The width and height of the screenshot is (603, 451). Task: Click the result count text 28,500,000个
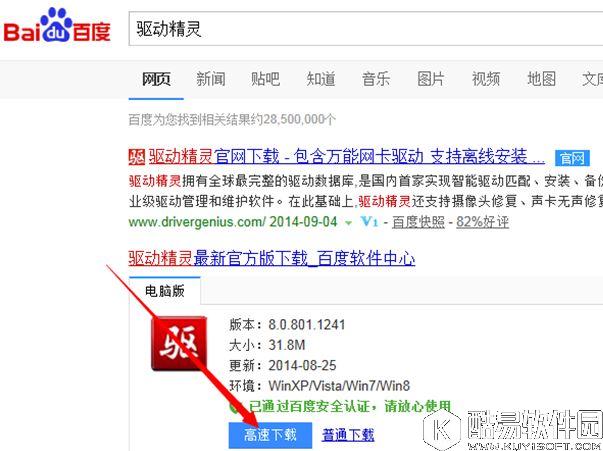tap(300, 120)
